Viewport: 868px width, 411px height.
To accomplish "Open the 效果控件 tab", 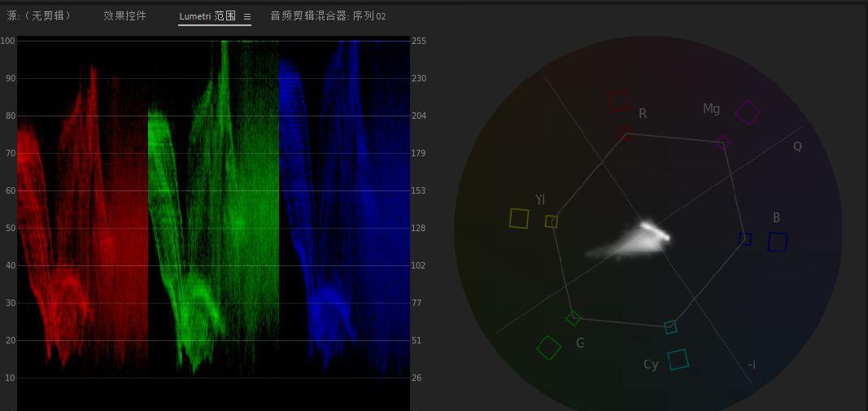I will pyautogui.click(x=125, y=16).
